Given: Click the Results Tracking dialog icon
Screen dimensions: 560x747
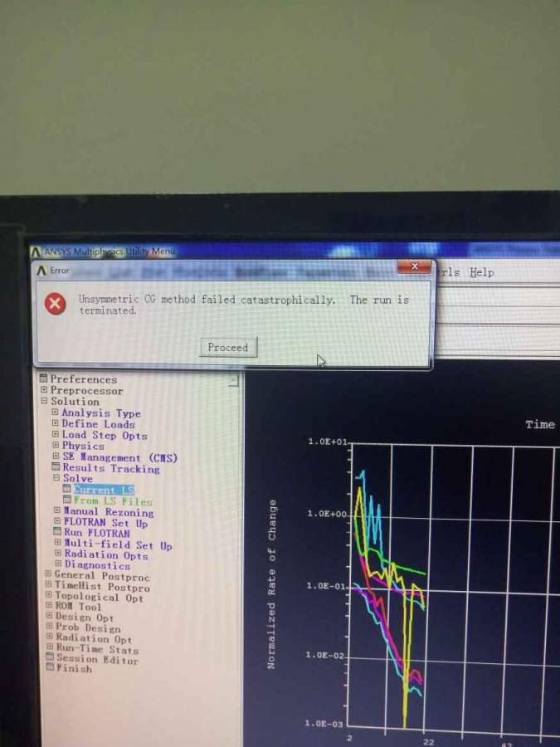Looking at the screenshot, I should (56, 466).
